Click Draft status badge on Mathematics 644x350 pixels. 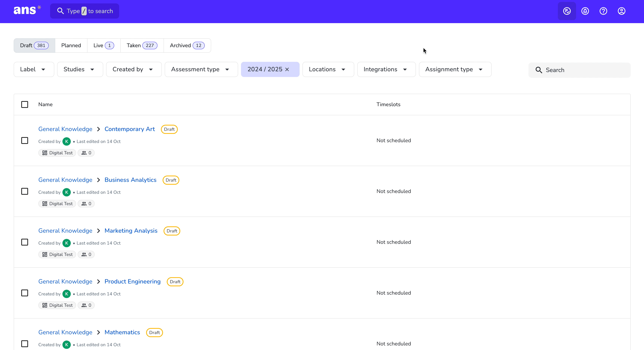tap(154, 333)
